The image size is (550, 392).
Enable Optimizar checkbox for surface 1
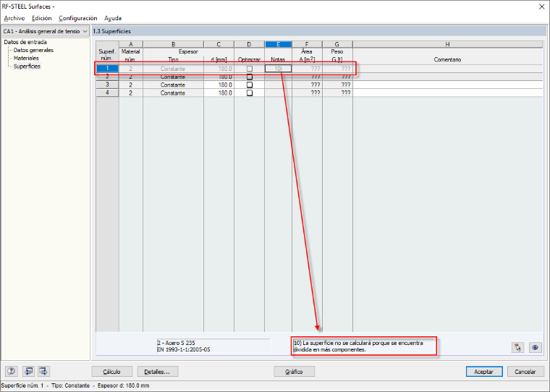(x=250, y=69)
